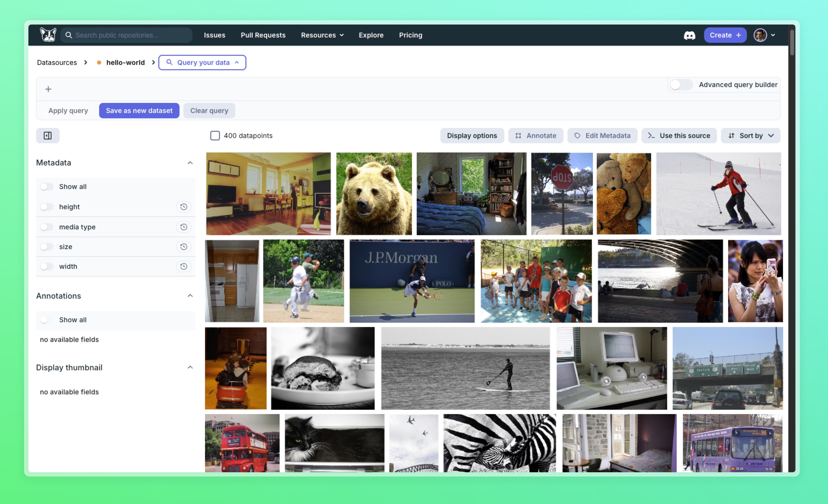This screenshot has width=828, height=504.
Task: Open the Pull Requests nav item
Action: pyautogui.click(x=263, y=35)
